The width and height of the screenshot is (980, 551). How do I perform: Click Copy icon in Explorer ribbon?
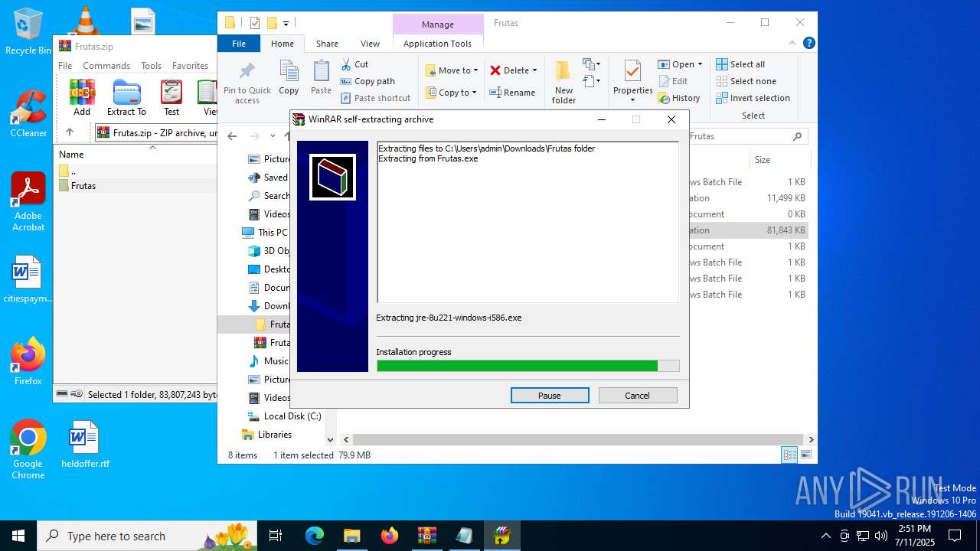289,78
